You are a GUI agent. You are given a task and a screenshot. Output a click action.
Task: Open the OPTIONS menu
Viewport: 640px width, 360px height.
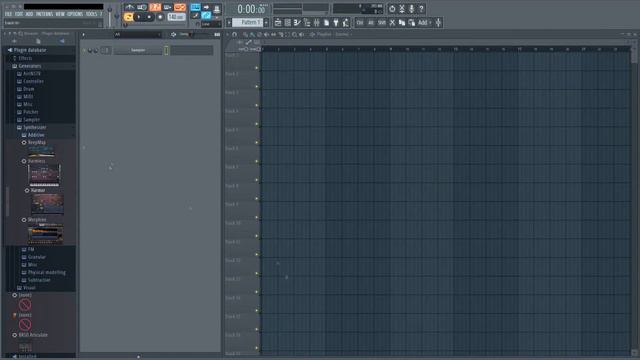coord(75,14)
